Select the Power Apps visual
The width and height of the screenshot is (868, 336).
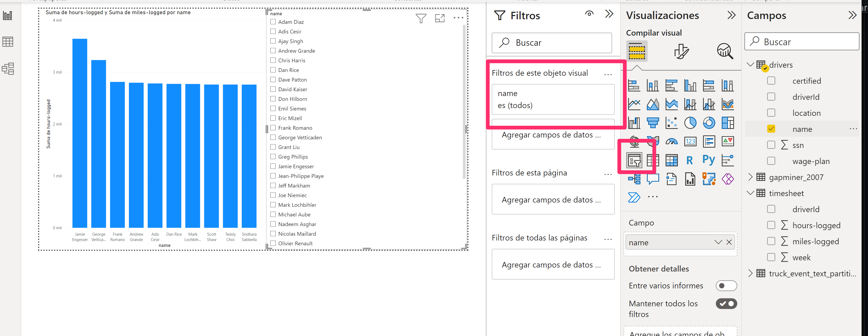728,179
